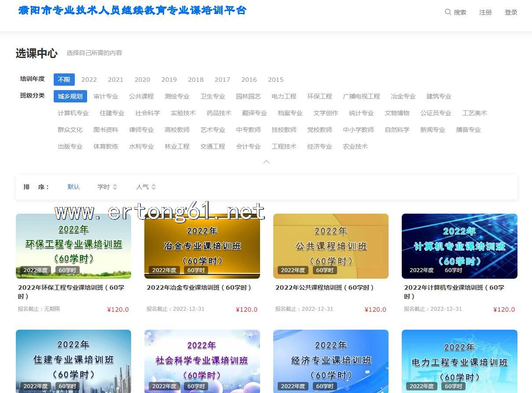Filter training year by 2022
This screenshot has width=532, height=393.
[89, 80]
